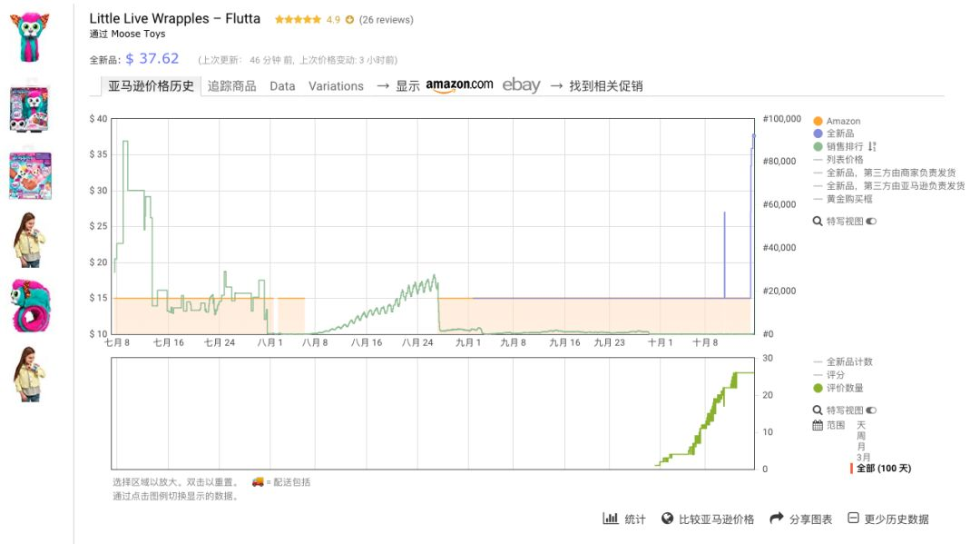Click the 分享图表 share arrow icon

coord(776,519)
